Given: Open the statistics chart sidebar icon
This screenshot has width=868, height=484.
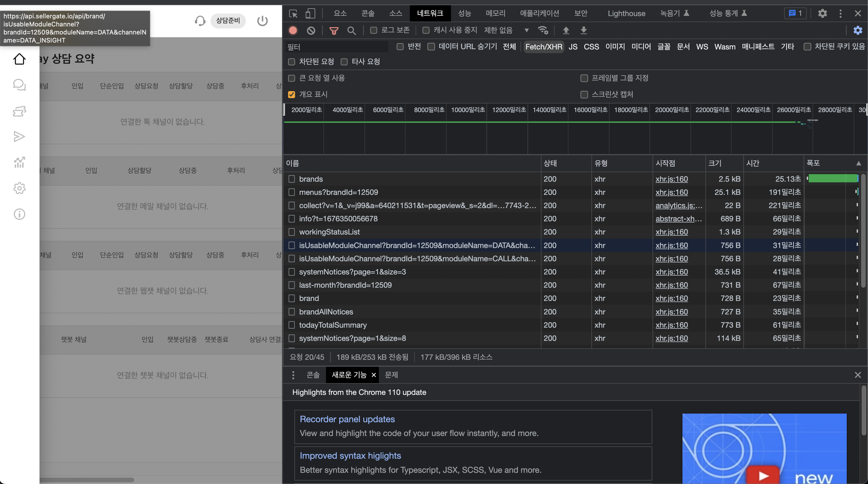Looking at the screenshot, I should tap(19, 162).
